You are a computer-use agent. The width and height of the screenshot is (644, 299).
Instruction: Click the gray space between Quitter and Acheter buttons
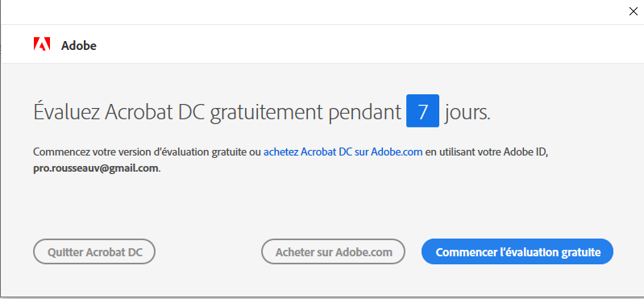[208, 251]
